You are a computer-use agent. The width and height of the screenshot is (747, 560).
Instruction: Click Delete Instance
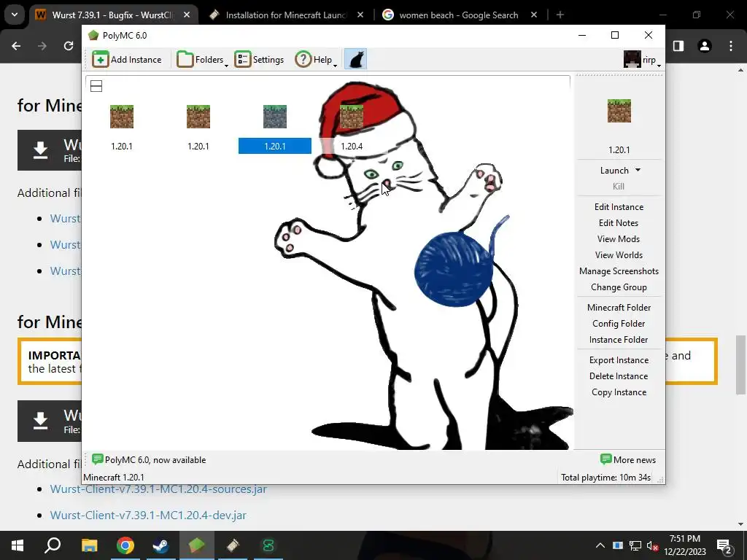[619, 376]
